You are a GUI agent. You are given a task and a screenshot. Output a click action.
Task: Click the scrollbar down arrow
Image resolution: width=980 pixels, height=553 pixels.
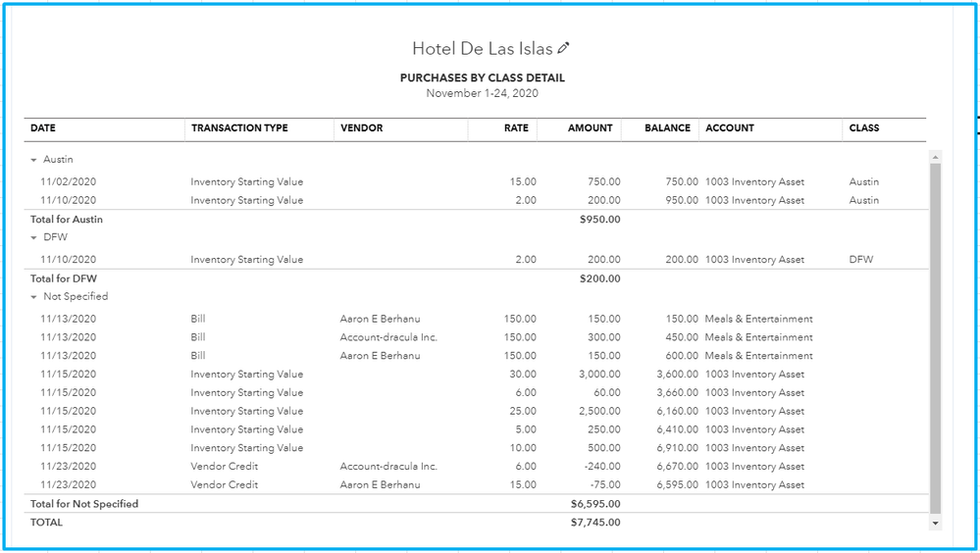[935, 523]
